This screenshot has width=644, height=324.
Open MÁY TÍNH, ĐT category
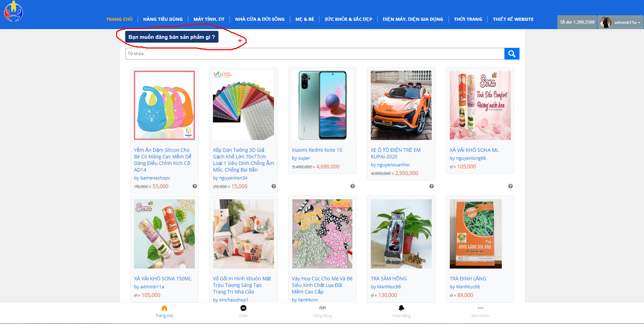(209, 19)
